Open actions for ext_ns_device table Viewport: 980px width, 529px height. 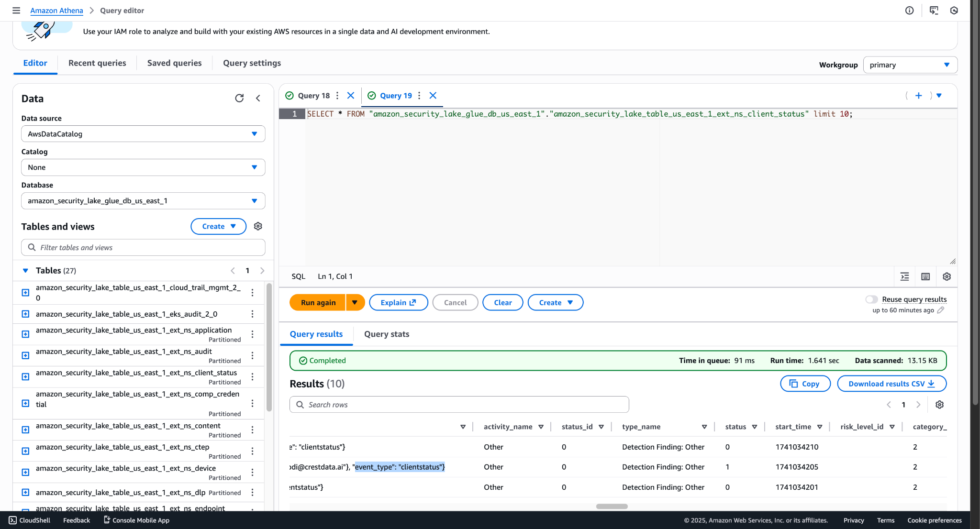252,473
